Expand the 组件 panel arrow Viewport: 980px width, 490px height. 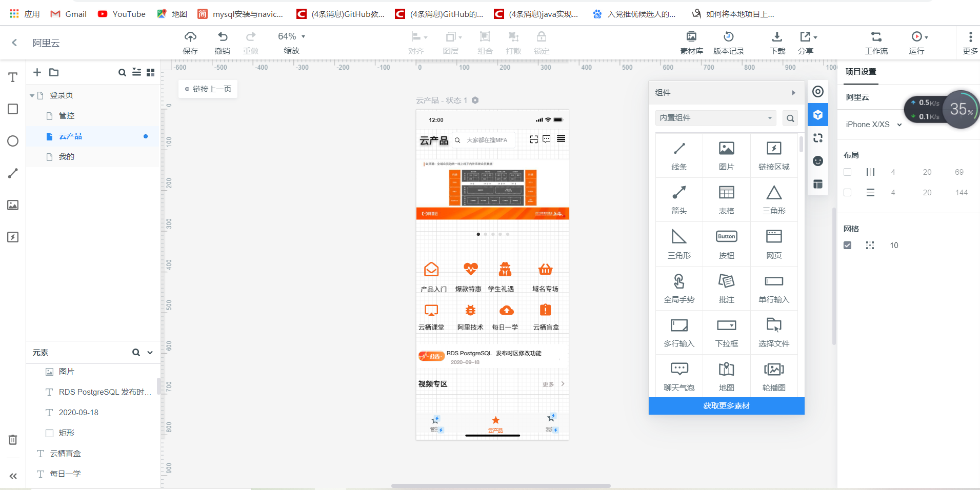click(793, 93)
